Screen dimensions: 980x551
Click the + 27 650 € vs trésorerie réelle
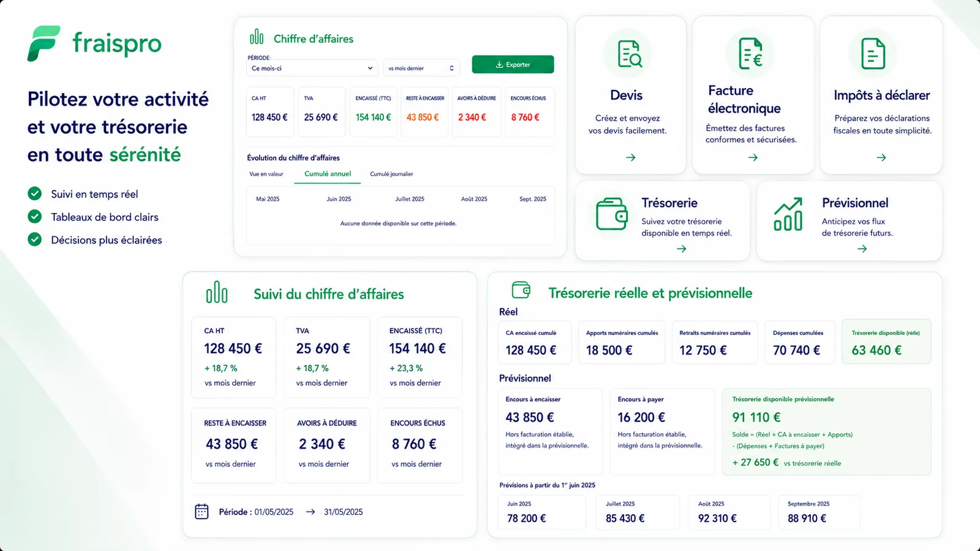[x=786, y=463]
